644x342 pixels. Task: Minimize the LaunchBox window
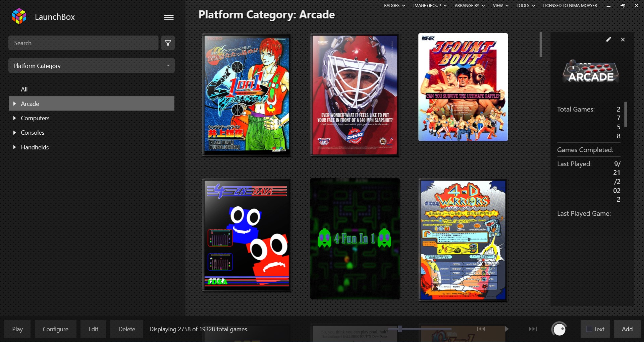608,6
